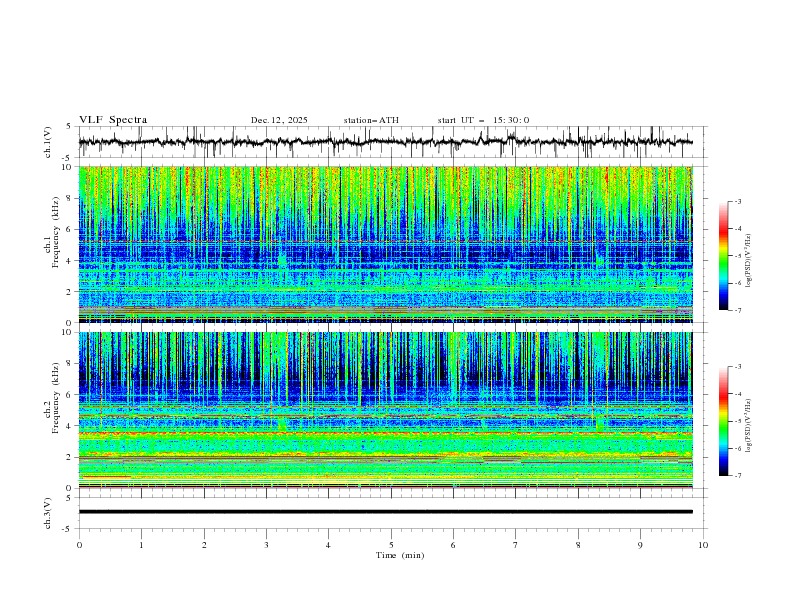
Task: Click the "start UT = 15:30:0" label
Action: [x=483, y=120]
